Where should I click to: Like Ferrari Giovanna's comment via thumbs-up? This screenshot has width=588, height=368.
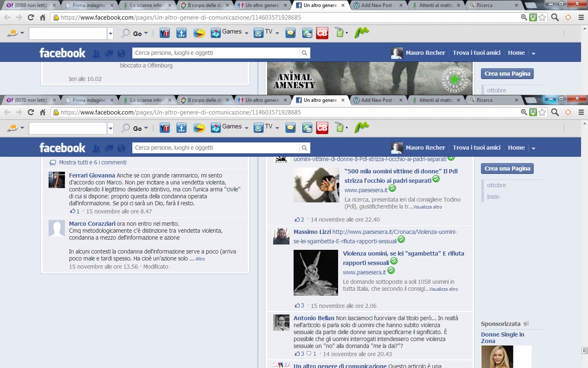tap(72, 211)
